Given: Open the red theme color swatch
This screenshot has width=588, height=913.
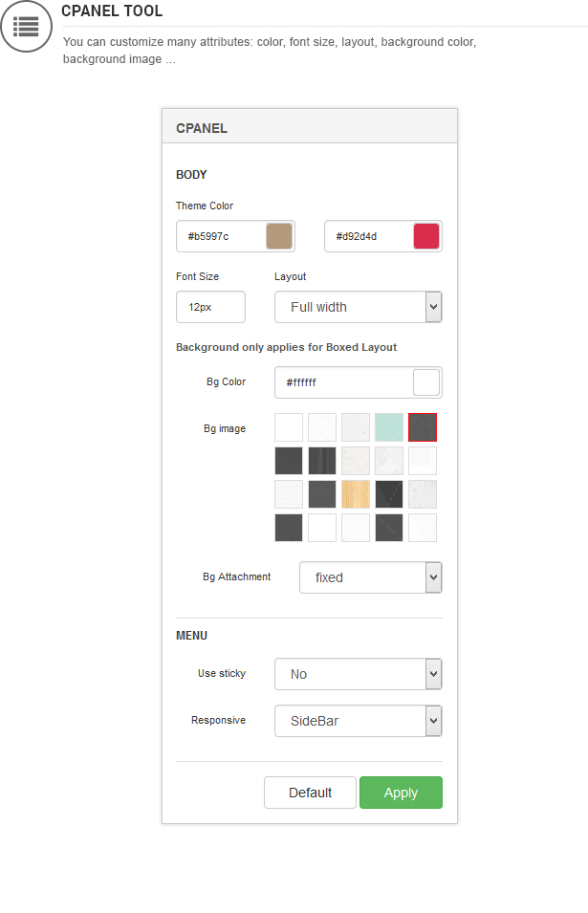Looking at the screenshot, I should (x=426, y=236).
